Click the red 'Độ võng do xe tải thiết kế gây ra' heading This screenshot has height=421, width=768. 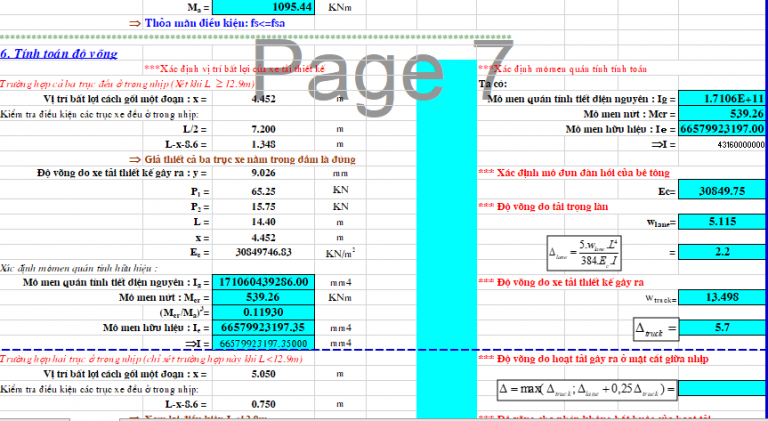561,282
